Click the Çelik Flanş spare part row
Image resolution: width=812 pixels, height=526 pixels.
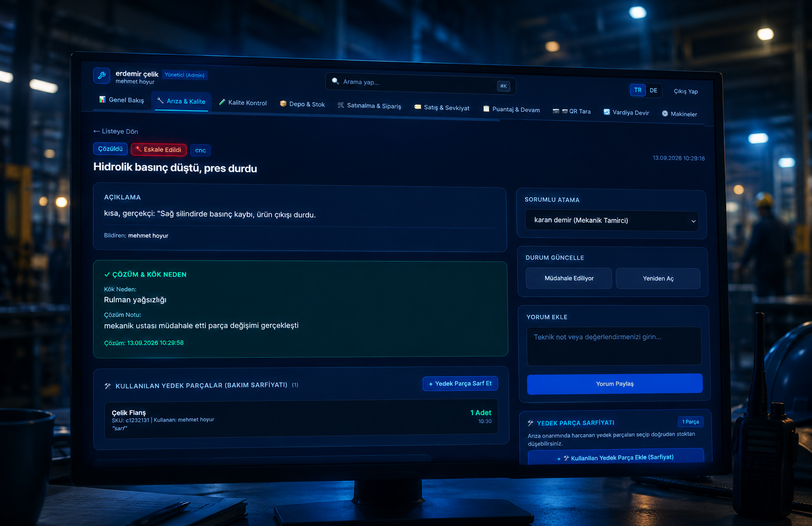(301, 418)
